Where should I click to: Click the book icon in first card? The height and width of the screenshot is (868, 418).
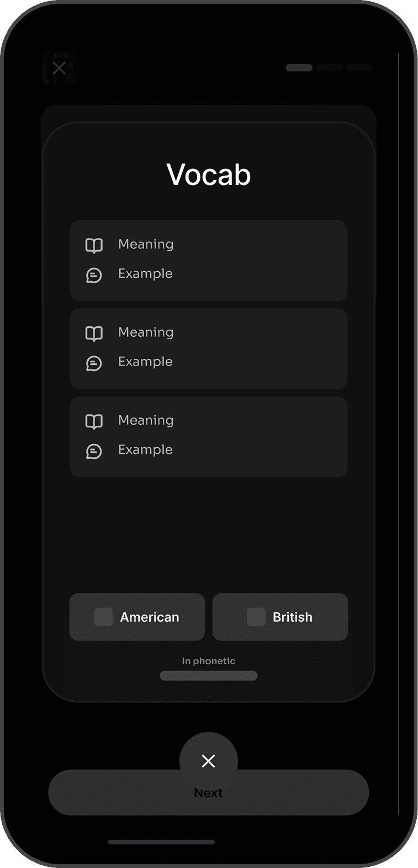point(94,245)
